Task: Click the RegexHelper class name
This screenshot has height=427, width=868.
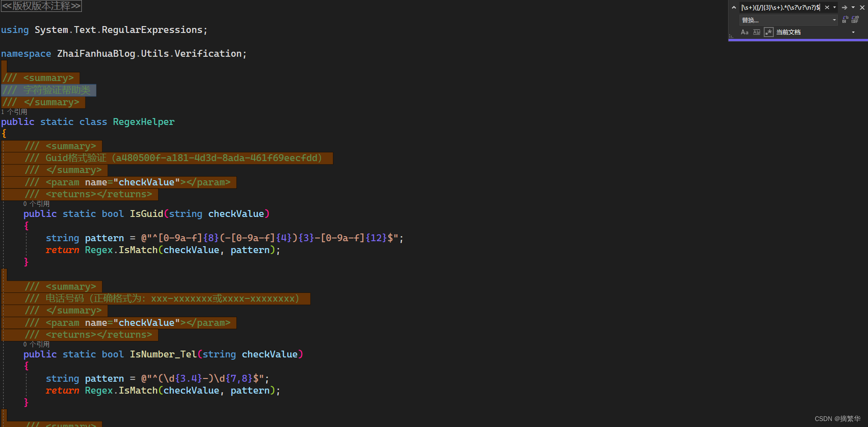Action: [144, 122]
